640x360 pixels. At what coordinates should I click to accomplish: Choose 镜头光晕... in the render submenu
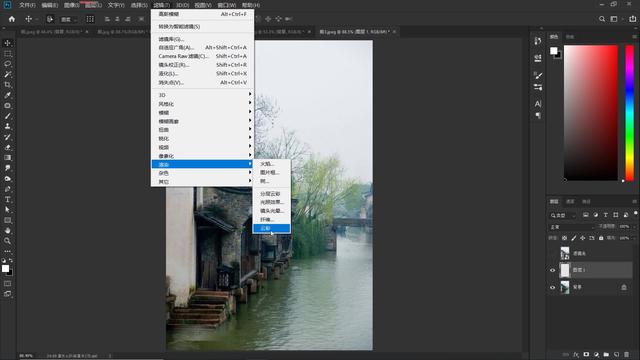[x=271, y=211]
